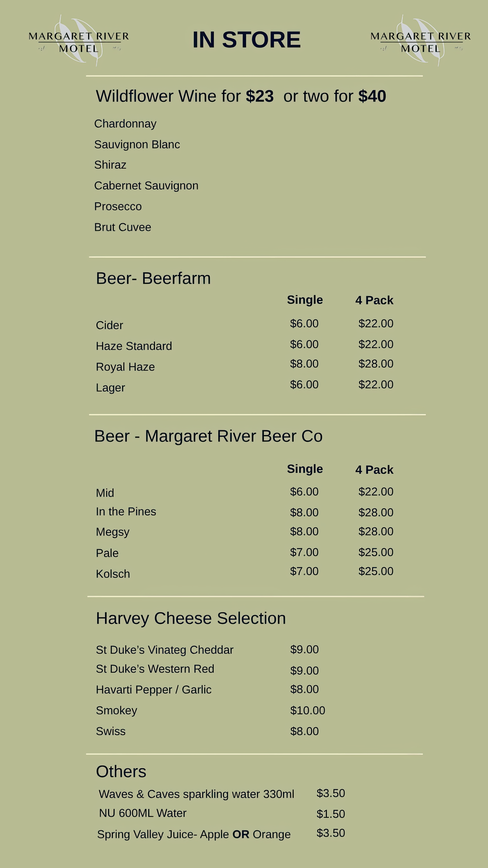
Task: Select Cabernet Sauvignon in the wine list
Action: [146, 186]
